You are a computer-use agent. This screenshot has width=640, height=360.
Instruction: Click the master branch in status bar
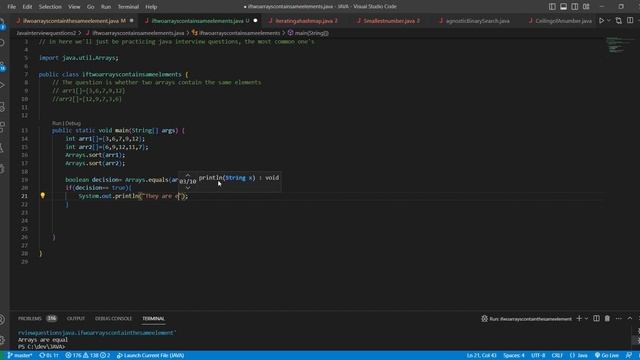[20, 356]
